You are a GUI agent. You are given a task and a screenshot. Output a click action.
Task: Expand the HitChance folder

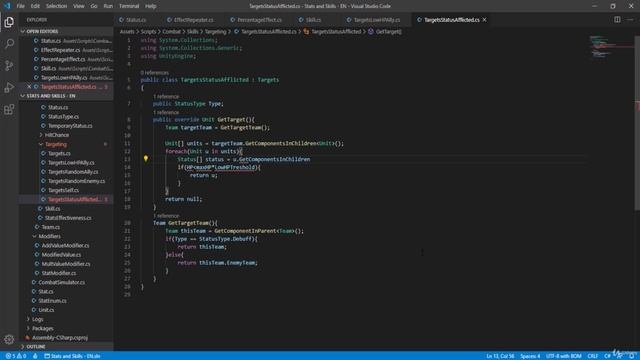coord(57,135)
